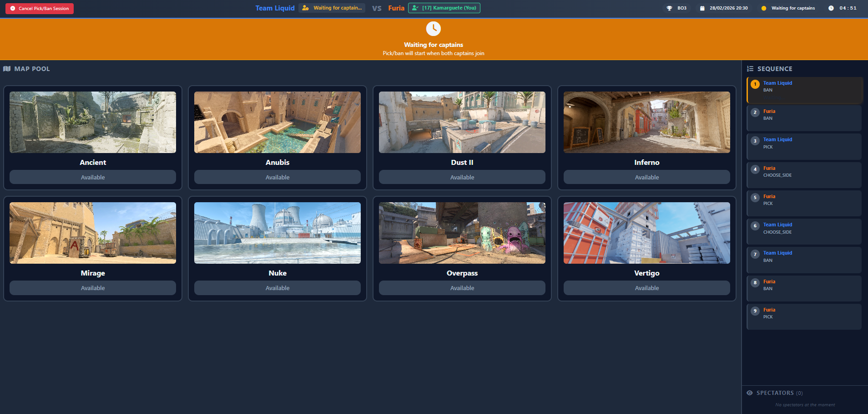This screenshot has height=414, width=868.
Task: Click the Team Liquid captain user icon
Action: pyautogui.click(x=305, y=8)
